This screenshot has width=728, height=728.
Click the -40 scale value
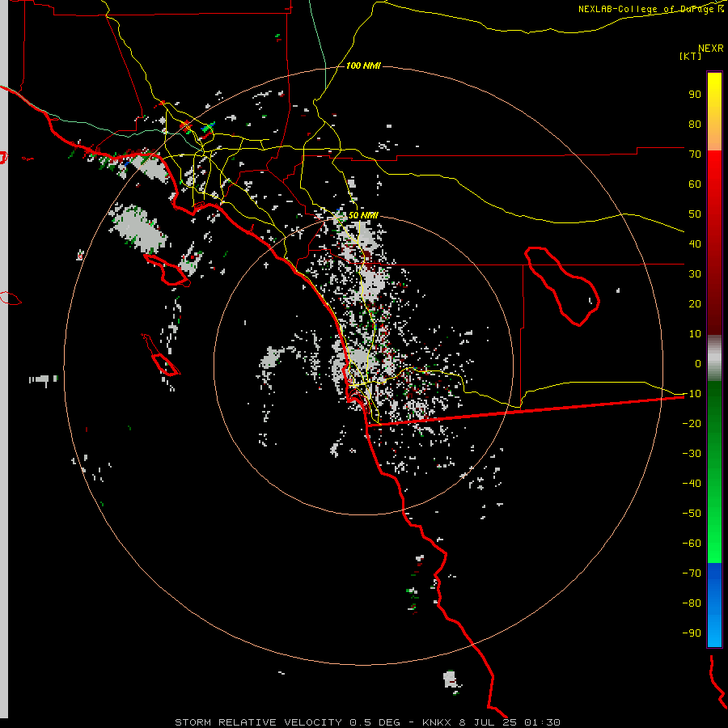(x=692, y=484)
